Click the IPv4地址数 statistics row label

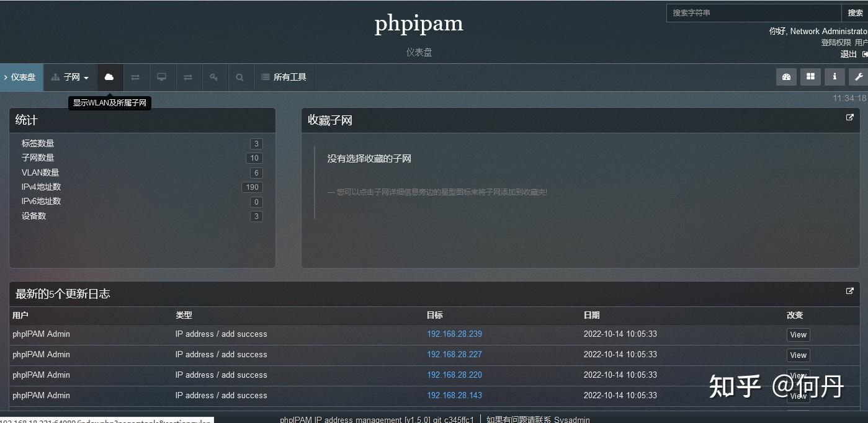point(42,187)
